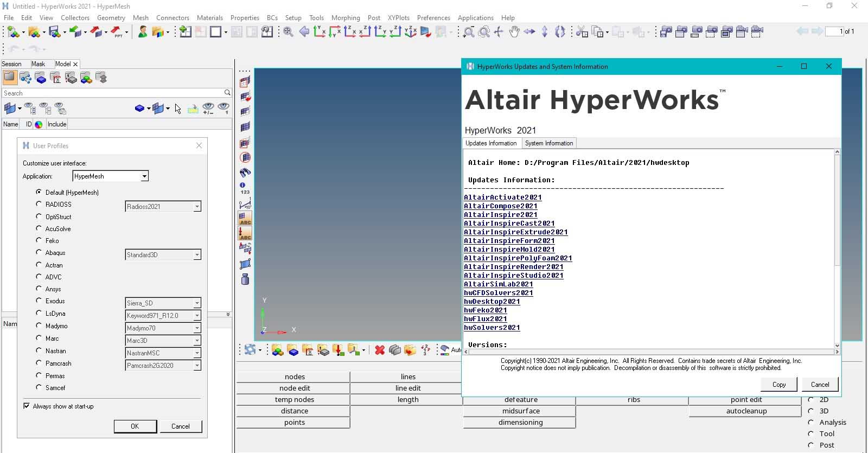Open the Keyword971_R12.0 dropdown

tap(163, 316)
